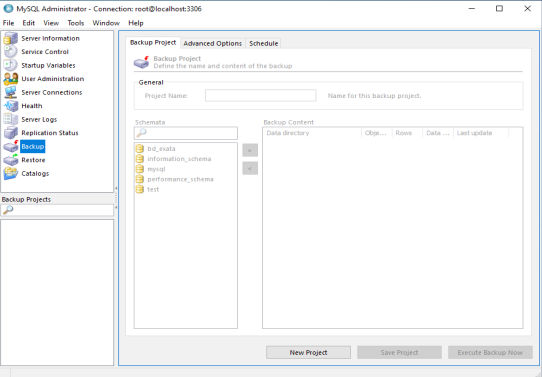The height and width of the screenshot is (377, 542).
Task: Click the Backup Projects search magnifier icon
Action: pos(8,209)
